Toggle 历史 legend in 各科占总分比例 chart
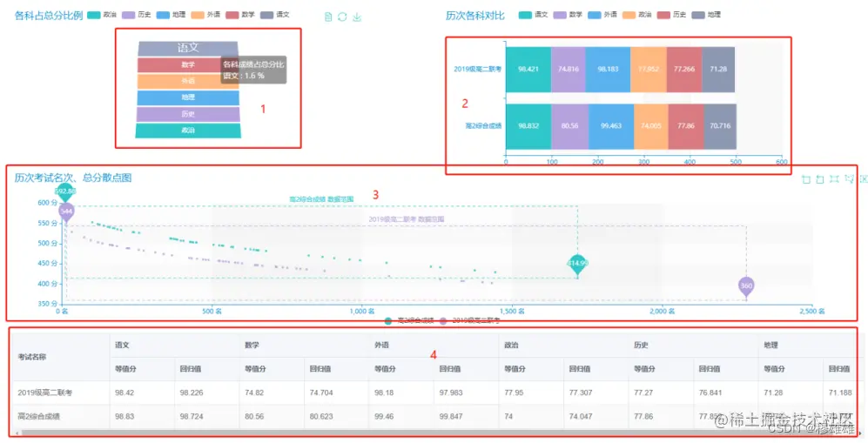Viewport: 868px width, 443px height. (136, 15)
